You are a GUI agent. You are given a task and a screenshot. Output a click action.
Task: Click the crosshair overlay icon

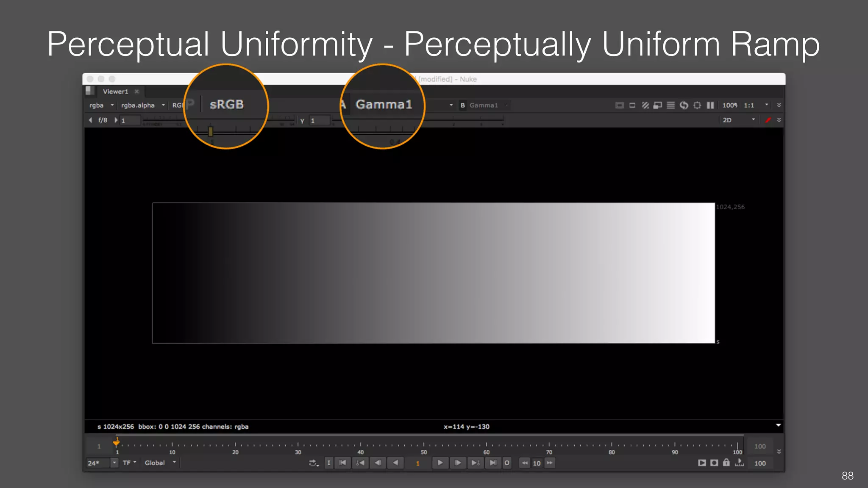(x=697, y=105)
